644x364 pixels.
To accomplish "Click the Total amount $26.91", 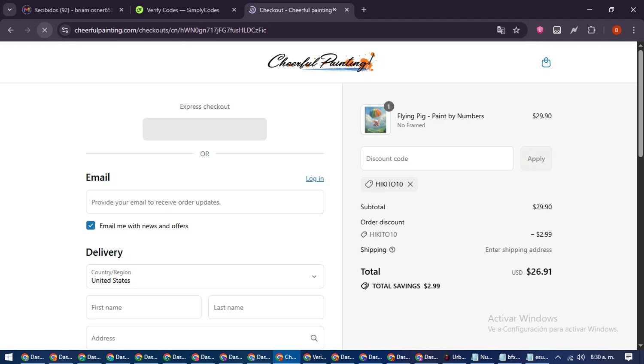I will tap(539, 272).
